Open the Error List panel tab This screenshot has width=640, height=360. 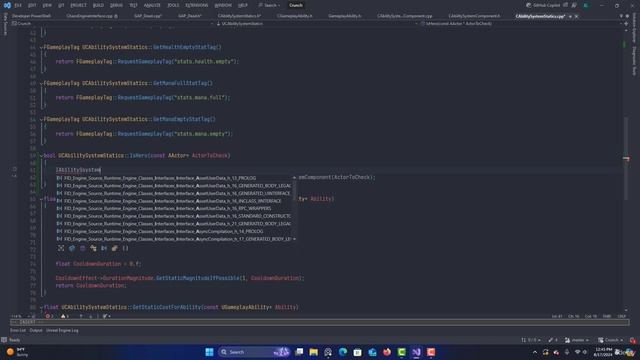click(18, 331)
